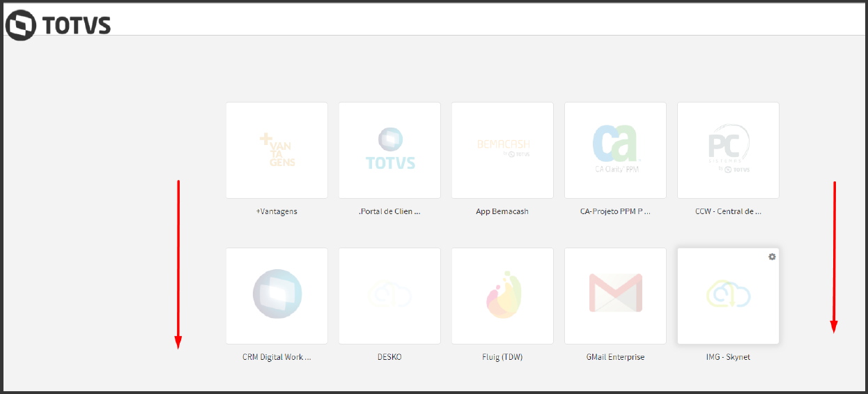Open the Portal de Clien app tile
The height and width of the screenshot is (394, 868).
(389, 150)
